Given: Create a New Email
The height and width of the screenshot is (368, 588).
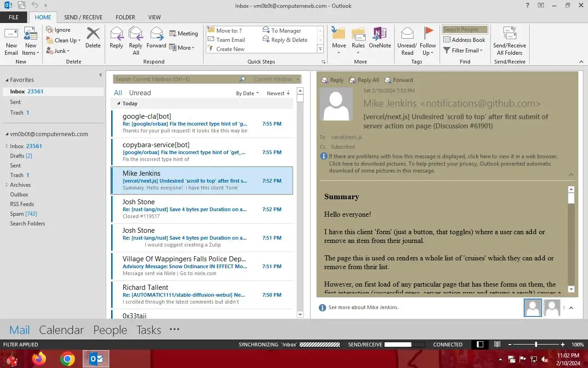Looking at the screenshot, I should click(11, 41).
